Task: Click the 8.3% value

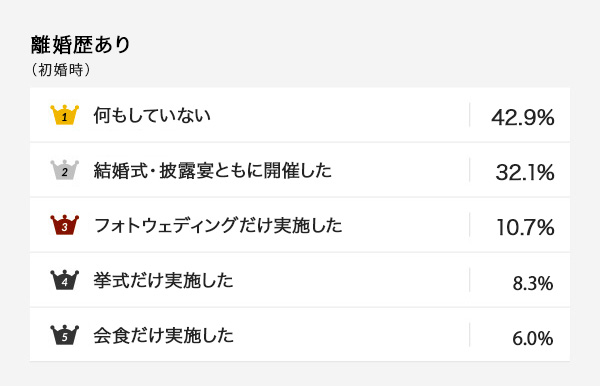Action: pos(533,283)
